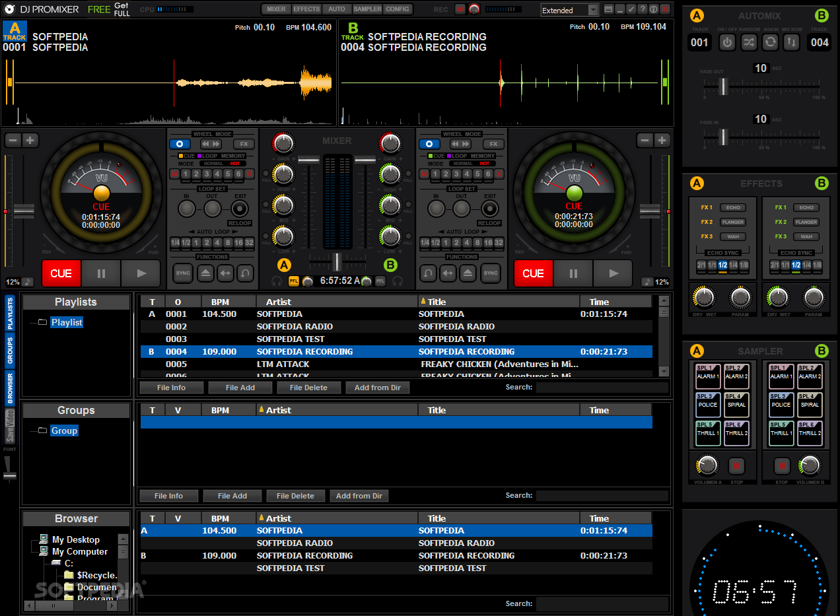This screenshot has width=840, height=616.
Task: Select the Group folder item
Action: click(64, 430)
